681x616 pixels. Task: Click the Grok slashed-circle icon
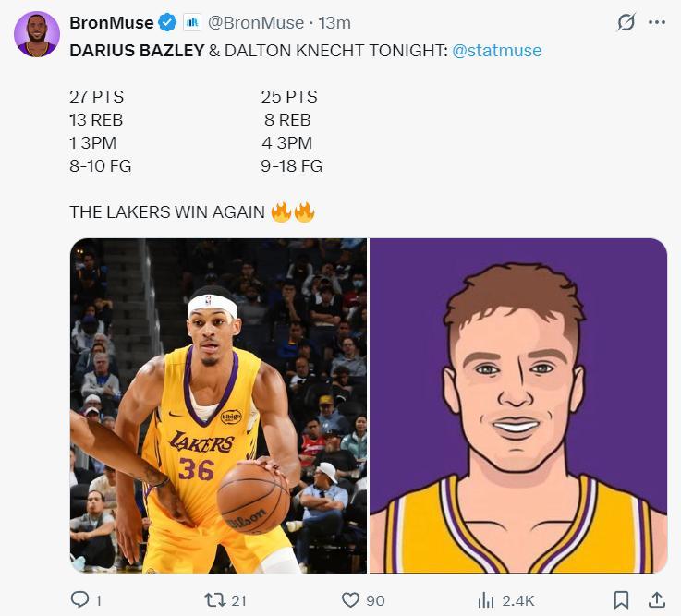(626, 22)
